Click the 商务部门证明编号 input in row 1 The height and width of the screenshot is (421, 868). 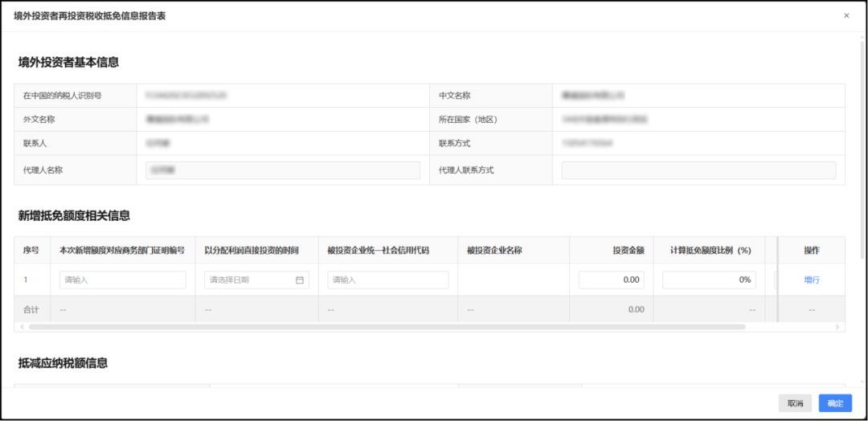tap(123, 280)
